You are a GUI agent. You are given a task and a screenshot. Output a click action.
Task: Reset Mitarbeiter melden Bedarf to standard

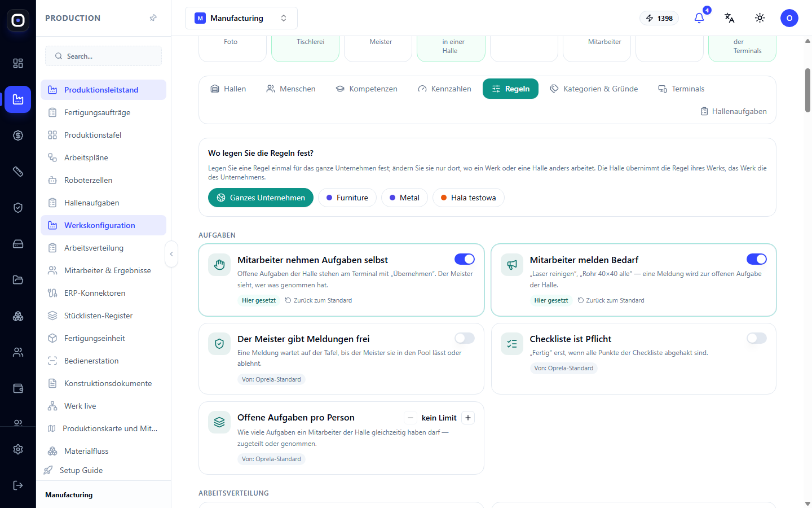pos(611,300)
